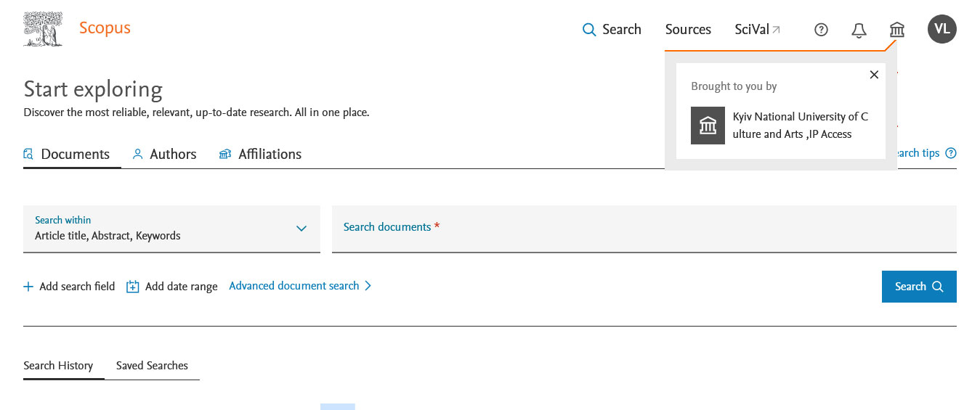
Task: Click the institution icon inside the popup
Action: [708, 126]
